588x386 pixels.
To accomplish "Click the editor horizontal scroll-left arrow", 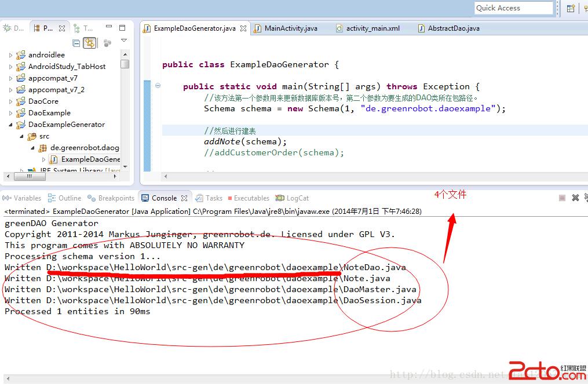I will coord(165,176).
